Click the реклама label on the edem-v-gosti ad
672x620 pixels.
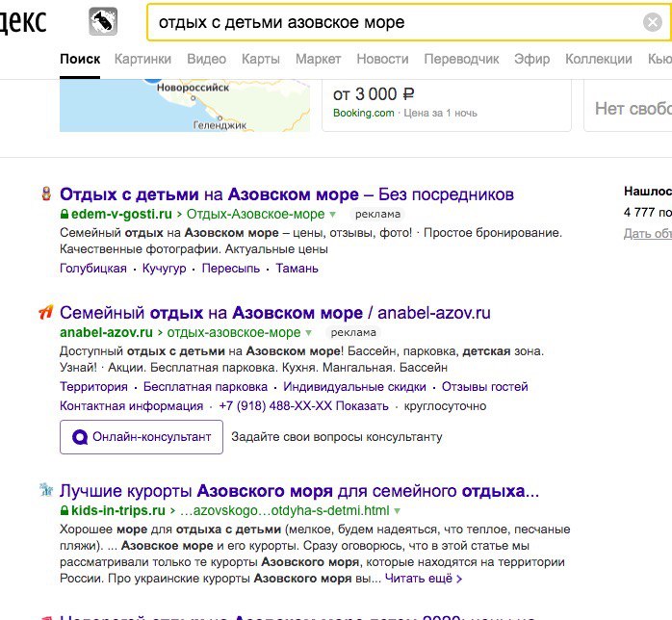tap(377, 214)
